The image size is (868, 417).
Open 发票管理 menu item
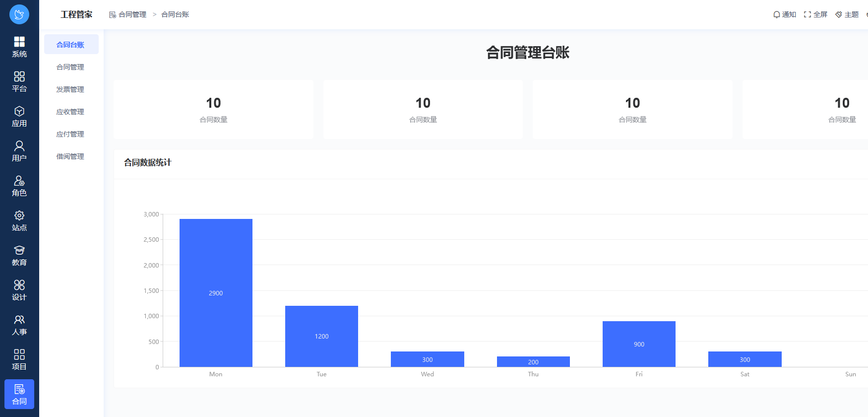70,89
